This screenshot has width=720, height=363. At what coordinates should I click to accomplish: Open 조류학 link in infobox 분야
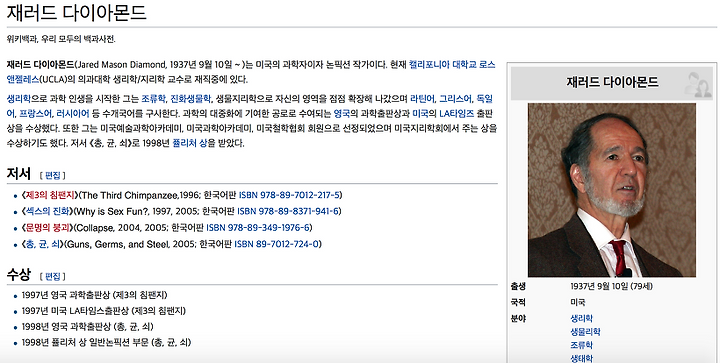pyautogui.click(x=581, y=345)
